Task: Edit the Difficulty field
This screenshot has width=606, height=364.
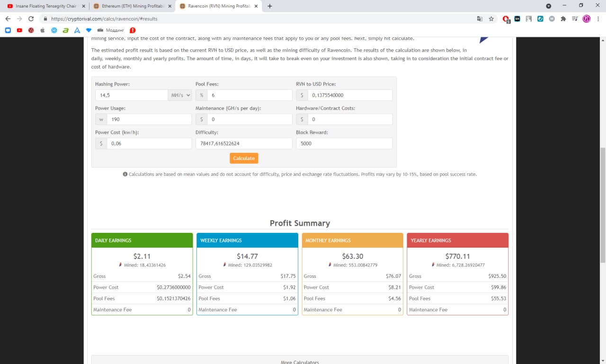Action: [244, 143]
